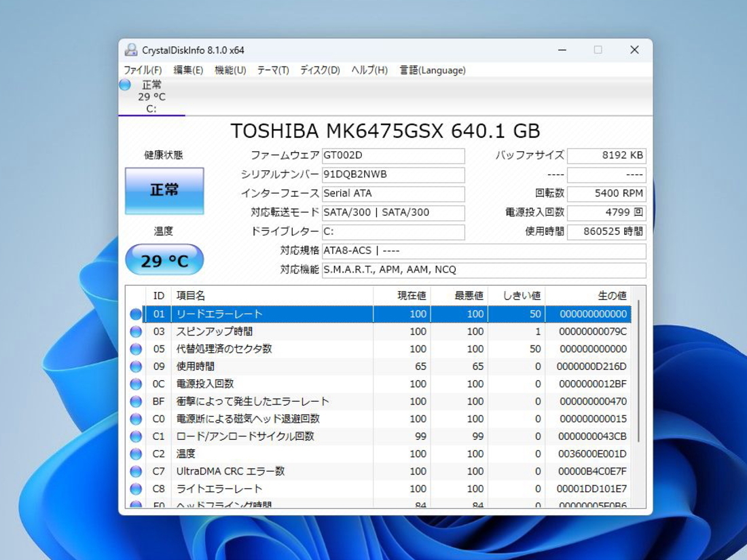Click status orb for ロード/アンロードサイクル回数 row

[136, 436]
